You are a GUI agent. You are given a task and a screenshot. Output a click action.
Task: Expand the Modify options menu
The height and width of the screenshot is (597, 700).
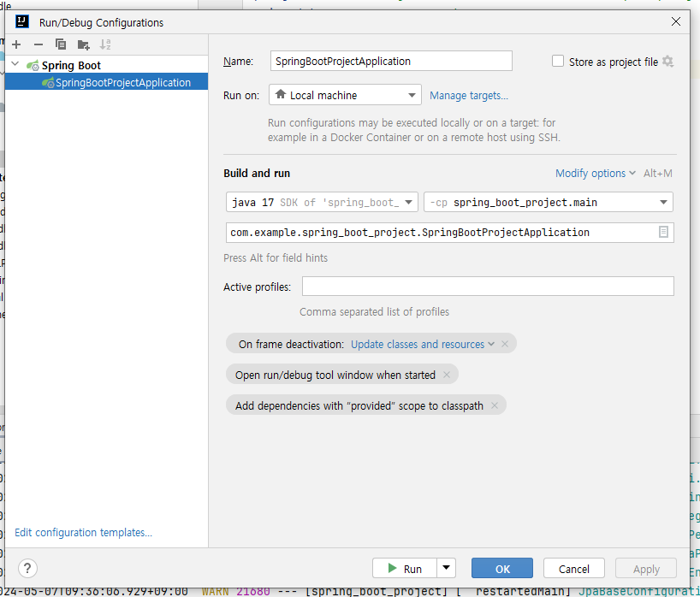tap(595, 173)
